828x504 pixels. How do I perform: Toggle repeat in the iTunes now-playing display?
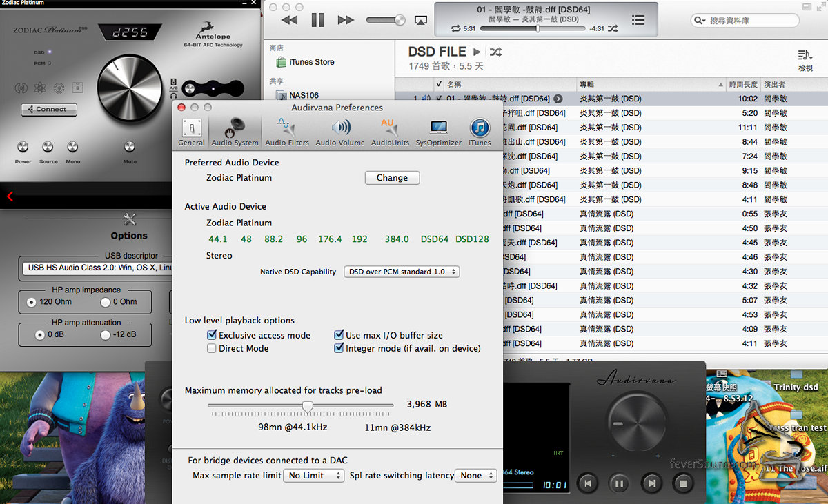[455, 28]
